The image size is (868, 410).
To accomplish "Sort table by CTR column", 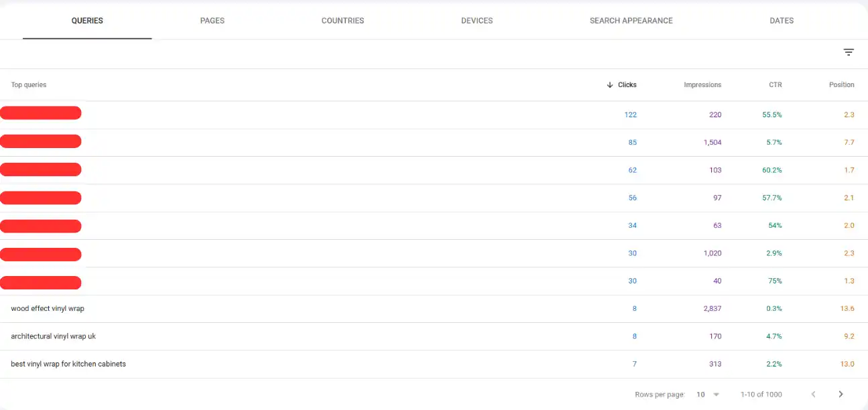I will tap(775, 85).
